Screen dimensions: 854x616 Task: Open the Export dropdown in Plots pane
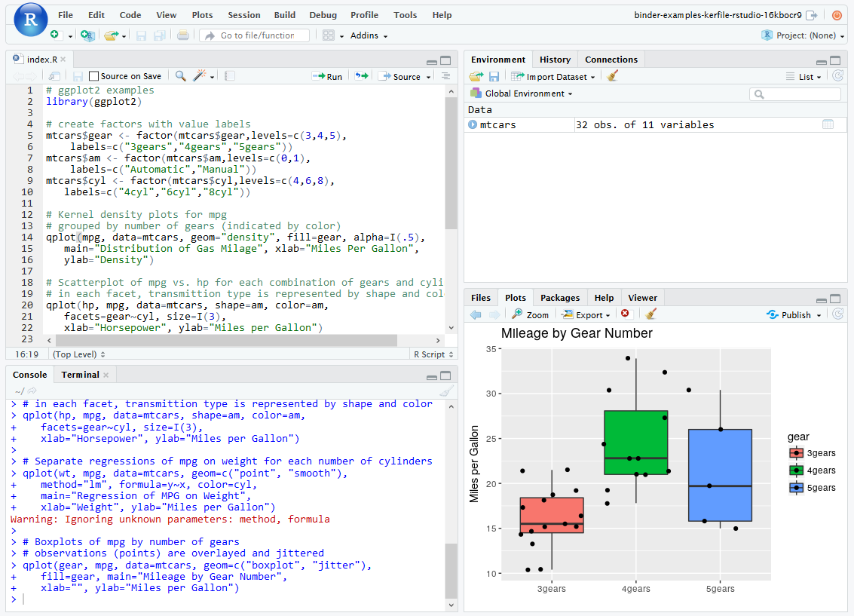(586, 314)
